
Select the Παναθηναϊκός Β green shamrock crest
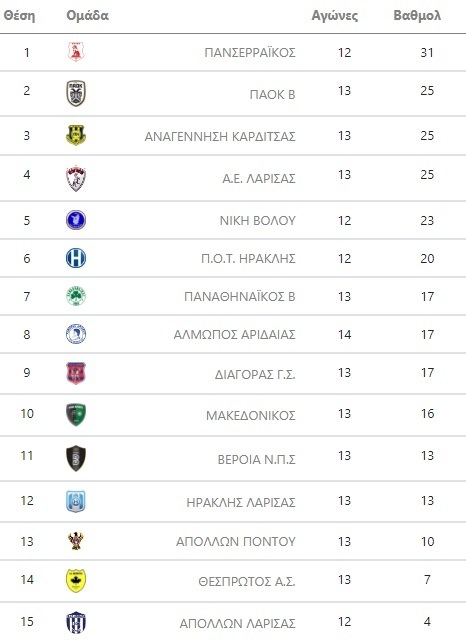coord(76,296)
